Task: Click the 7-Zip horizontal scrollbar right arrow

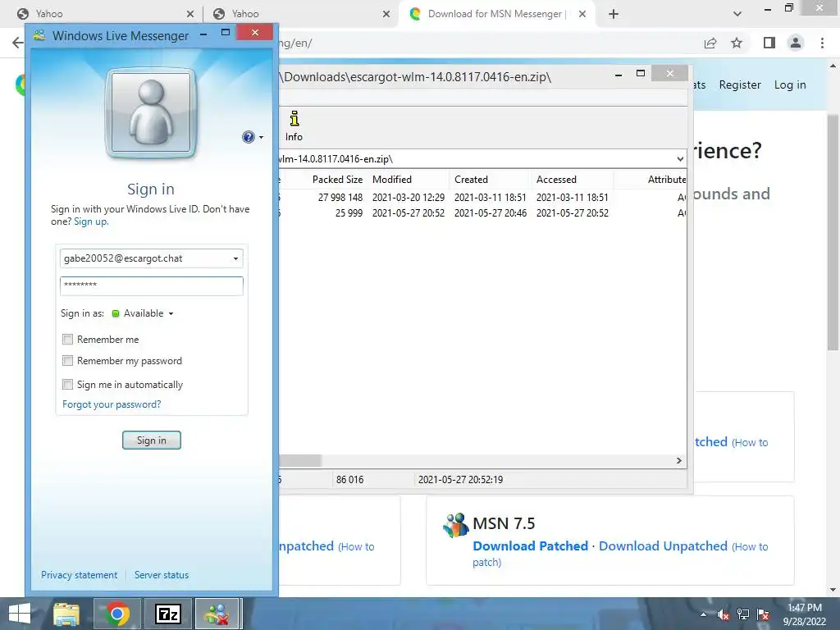Action: (679, 461)
